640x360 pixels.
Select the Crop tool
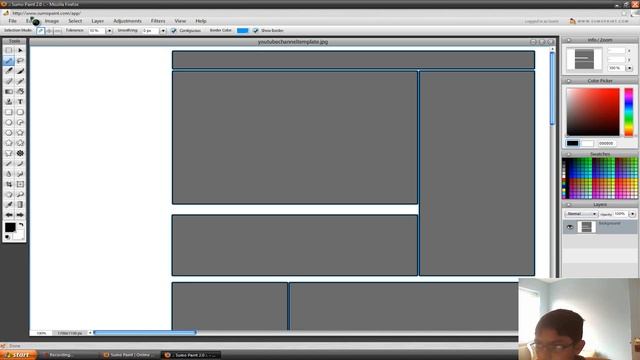click(9, 184)
